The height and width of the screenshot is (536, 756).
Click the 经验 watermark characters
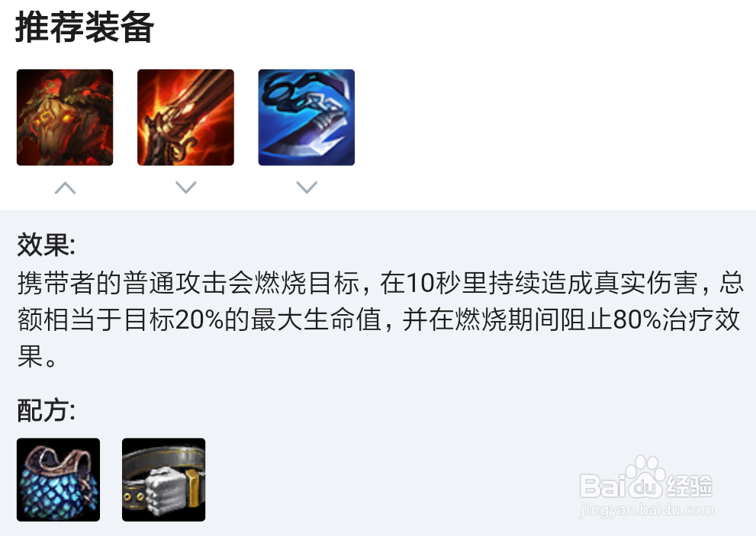tap(690, 486)
